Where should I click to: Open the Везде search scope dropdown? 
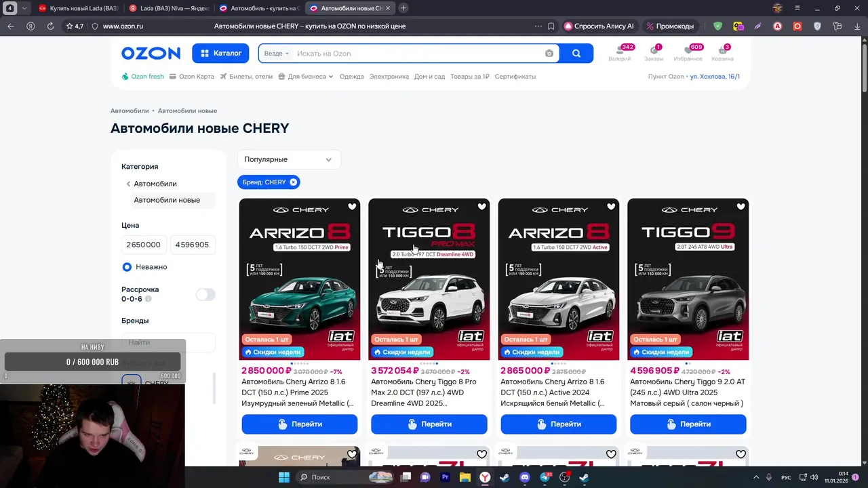tap(277, 54)
